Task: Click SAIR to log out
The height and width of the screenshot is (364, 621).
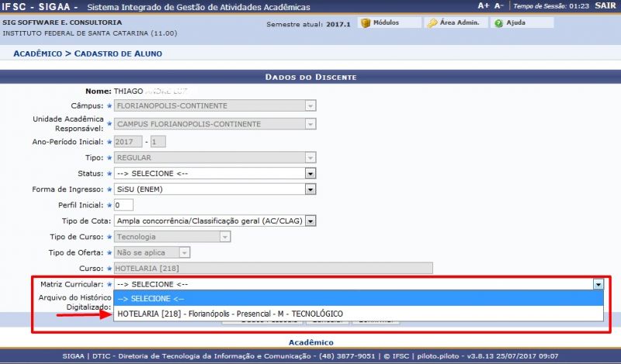Action: pos(605,5)
